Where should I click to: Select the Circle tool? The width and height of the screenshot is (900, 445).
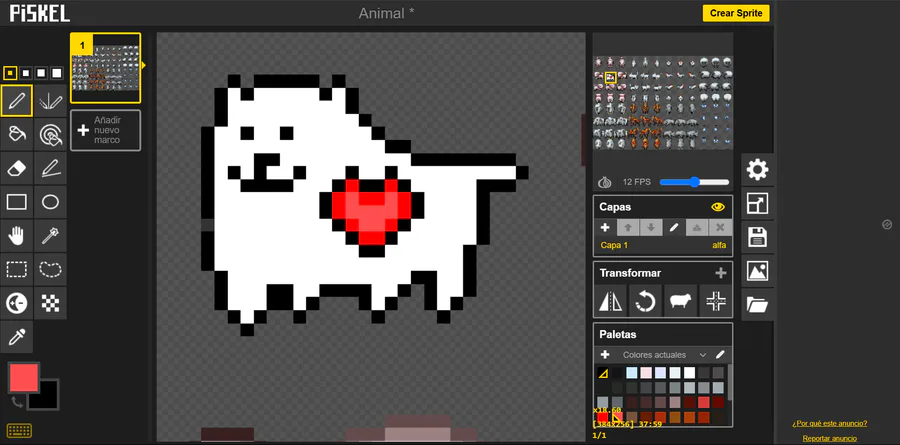point(51,202)
